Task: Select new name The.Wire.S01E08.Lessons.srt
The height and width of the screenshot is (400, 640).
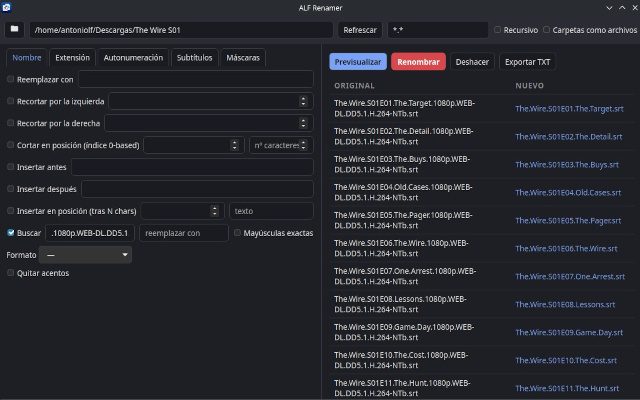Action: pyautogui.click(x=565, y=304)
